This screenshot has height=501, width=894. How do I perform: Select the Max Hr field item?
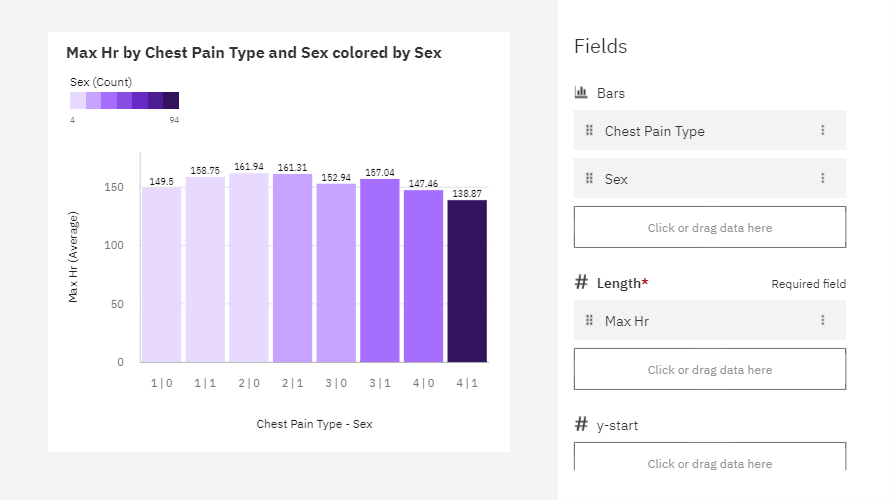pyautogui.click(x=710, y=320)
